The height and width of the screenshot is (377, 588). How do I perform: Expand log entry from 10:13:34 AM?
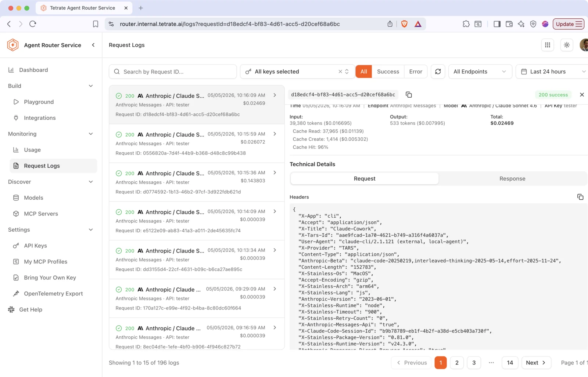point(275,250)
